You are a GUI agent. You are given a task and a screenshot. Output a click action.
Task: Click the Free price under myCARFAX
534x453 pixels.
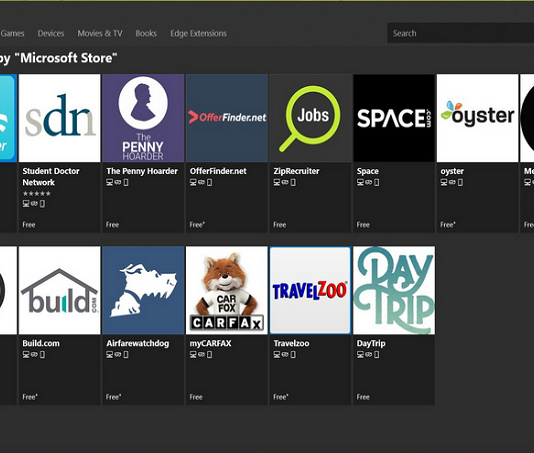point(196,397)
